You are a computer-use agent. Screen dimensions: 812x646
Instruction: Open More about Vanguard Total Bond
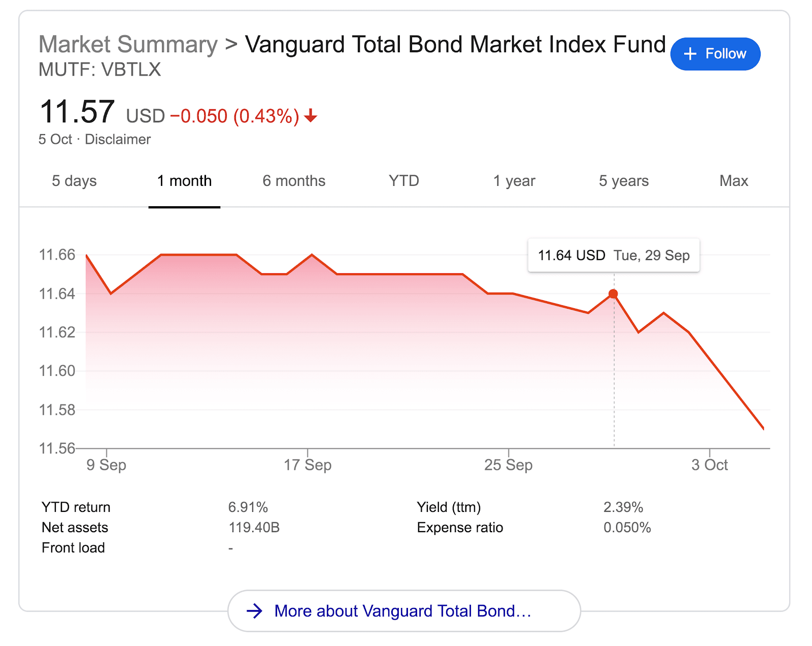pos(404,611)
